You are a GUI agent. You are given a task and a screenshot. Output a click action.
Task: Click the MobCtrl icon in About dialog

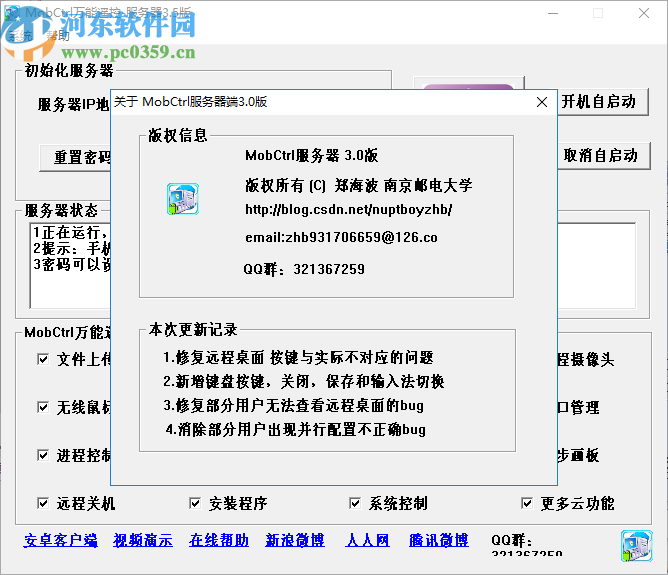click(x=183, y=199)
